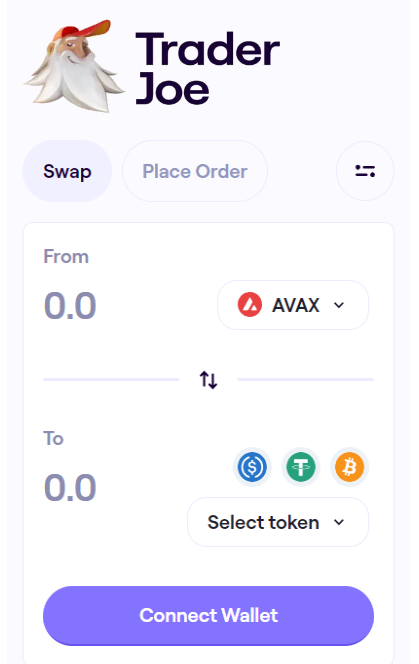Pick the Tether USDT quick-select icon
The image size is (419, 664).
coord(301,467)
